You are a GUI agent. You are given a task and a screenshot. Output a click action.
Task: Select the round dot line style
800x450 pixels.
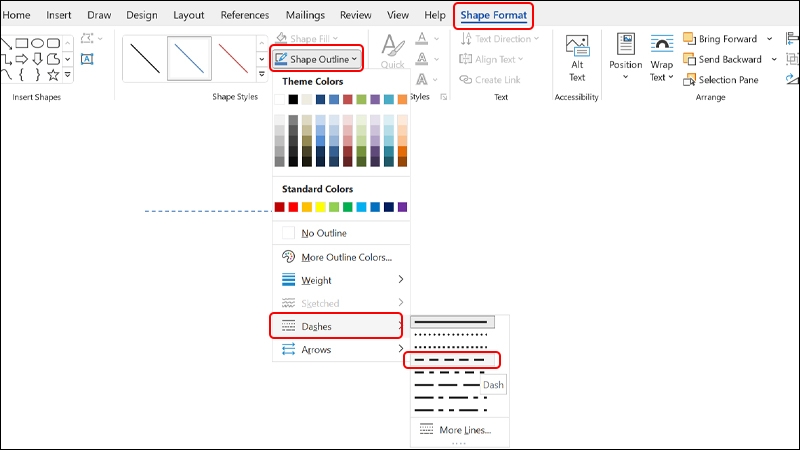point(453,335)
